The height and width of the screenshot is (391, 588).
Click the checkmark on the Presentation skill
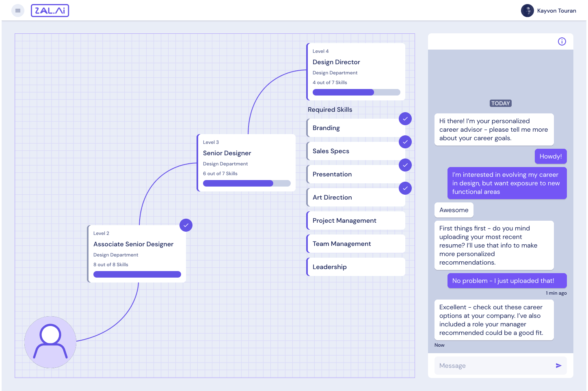(405, 165)
